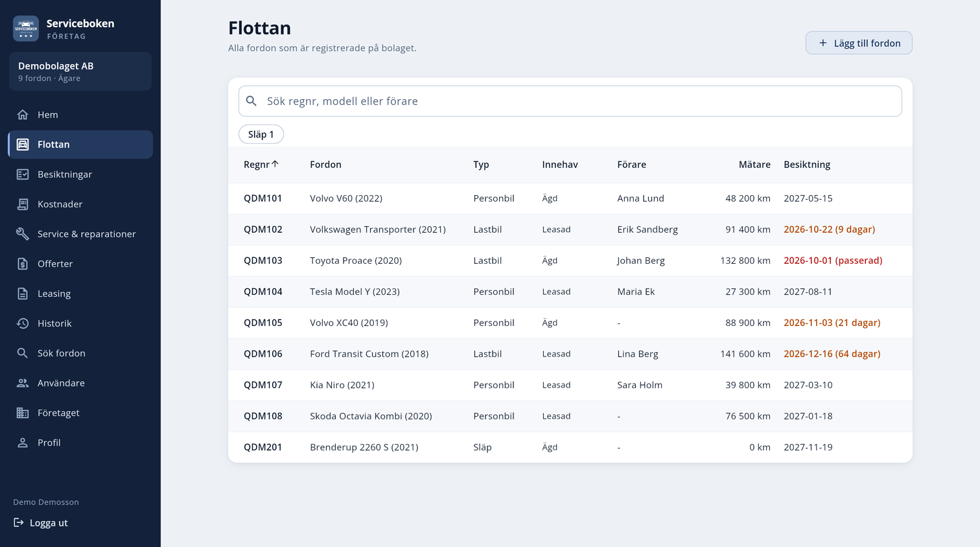Click the Service & reparationer wrench icon
980x547 pixels.
(23, 234)
